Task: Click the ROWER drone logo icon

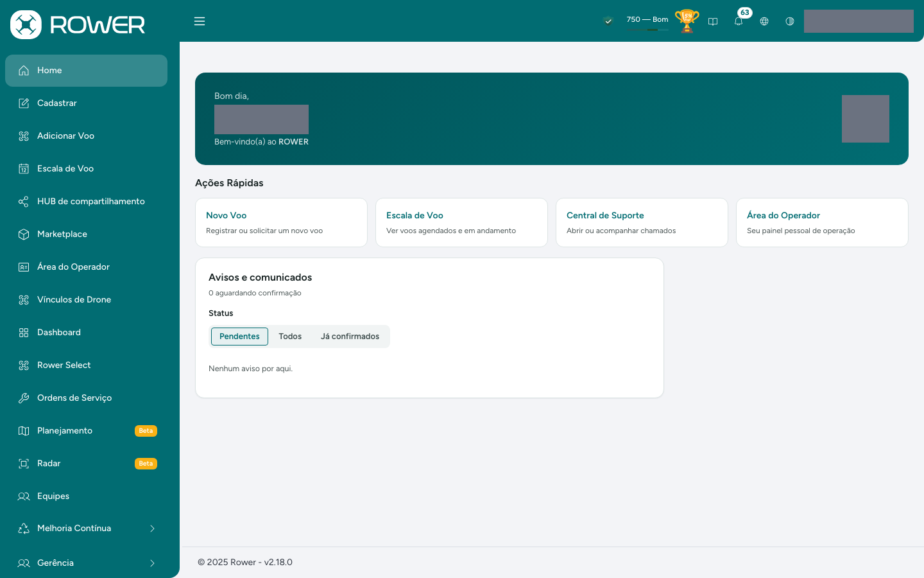Action: click(x=26, y=25)
